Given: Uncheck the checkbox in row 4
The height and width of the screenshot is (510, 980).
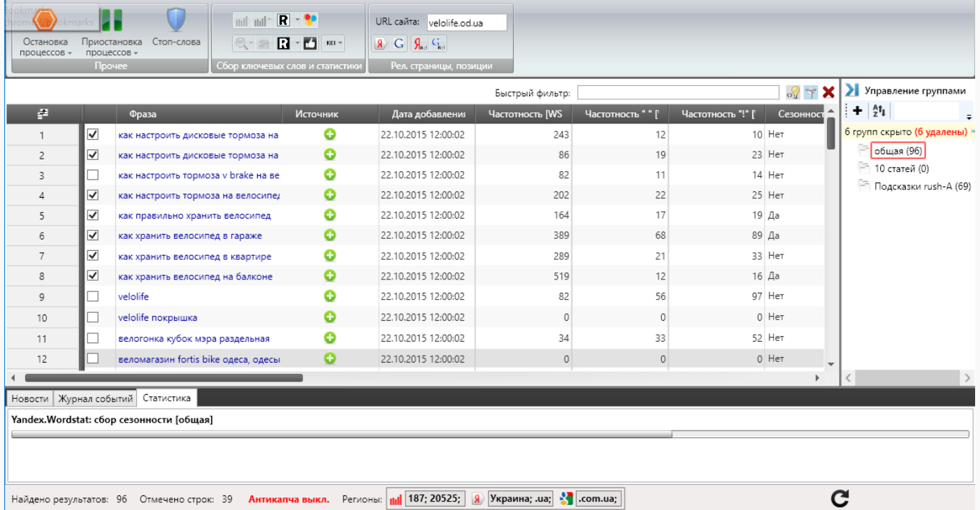Looking at the screenshot, I should [92, 195].
